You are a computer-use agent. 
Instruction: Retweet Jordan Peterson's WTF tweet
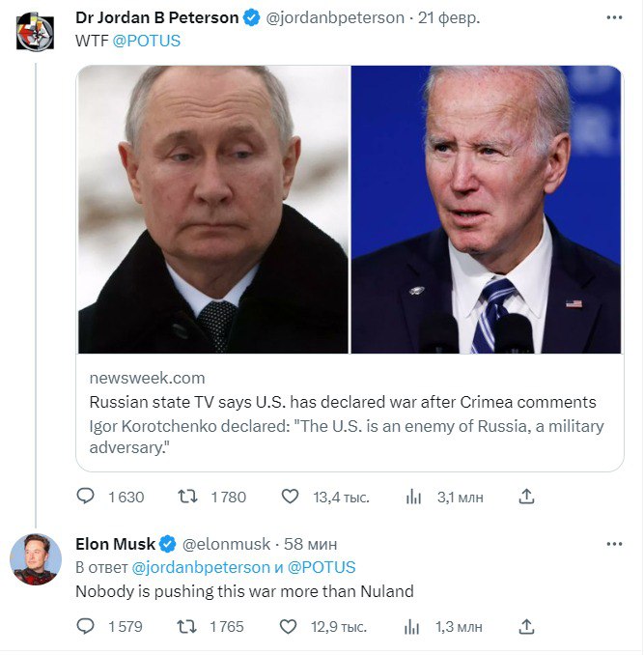tap(187, 497)
